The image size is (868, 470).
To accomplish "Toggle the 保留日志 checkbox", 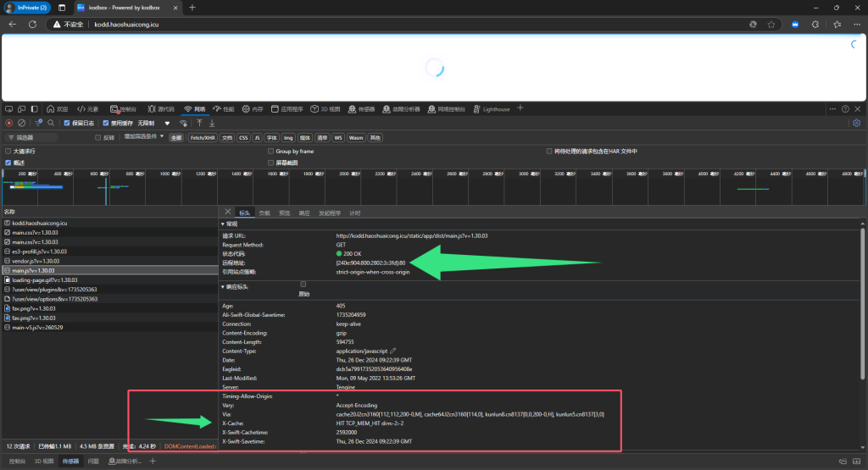I will [68, 123].
